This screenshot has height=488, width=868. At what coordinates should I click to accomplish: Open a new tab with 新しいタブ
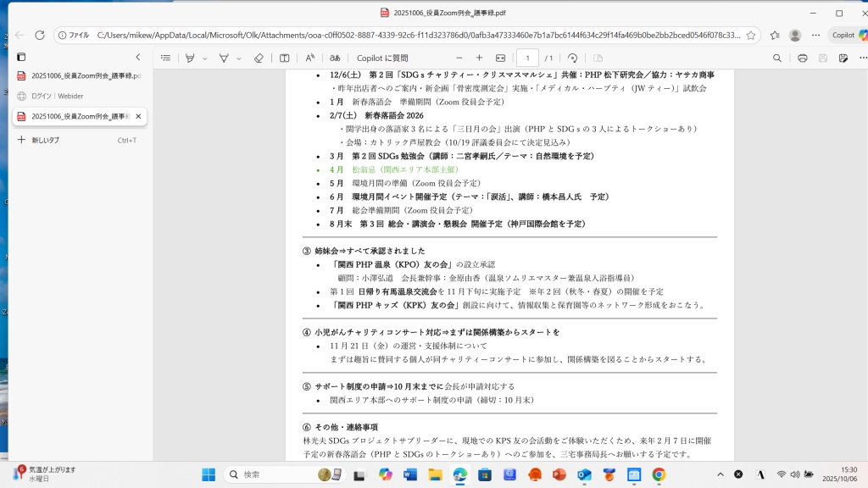coord(46,140)
